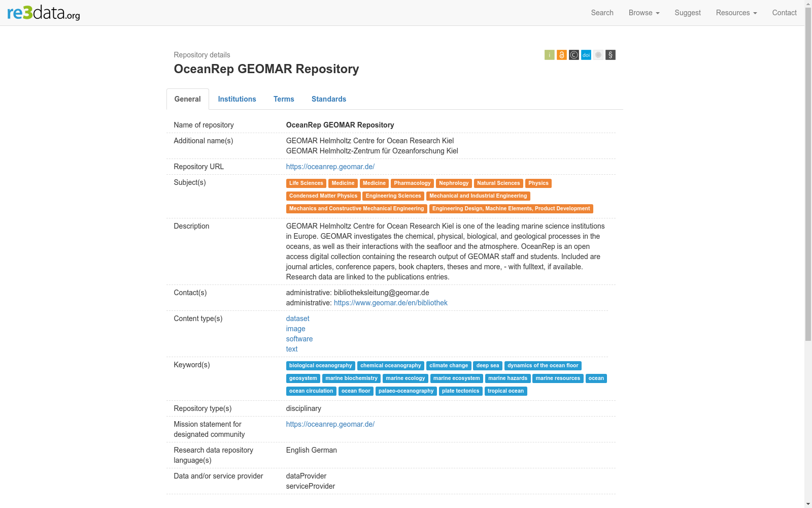
Task: Click the ocean circulation keyword
Action: pyautogui.click(x=311, y=391)
